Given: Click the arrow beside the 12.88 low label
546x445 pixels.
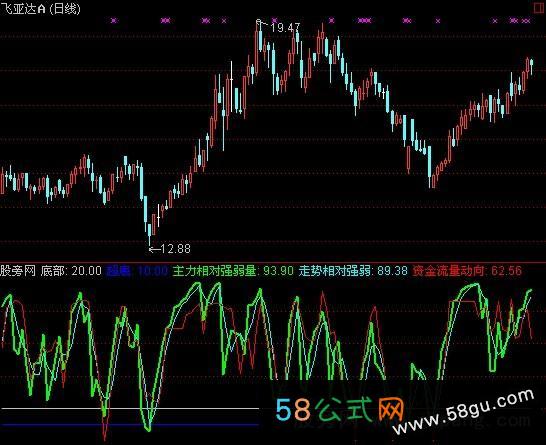Looking at the screenshot, I should 154,249.
